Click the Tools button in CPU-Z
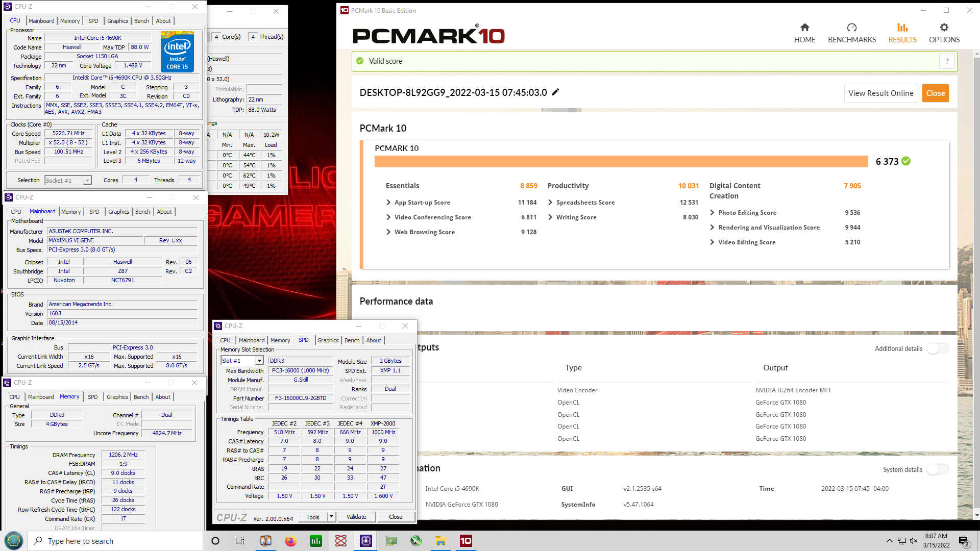980x551 pixels. pos(313,517)
